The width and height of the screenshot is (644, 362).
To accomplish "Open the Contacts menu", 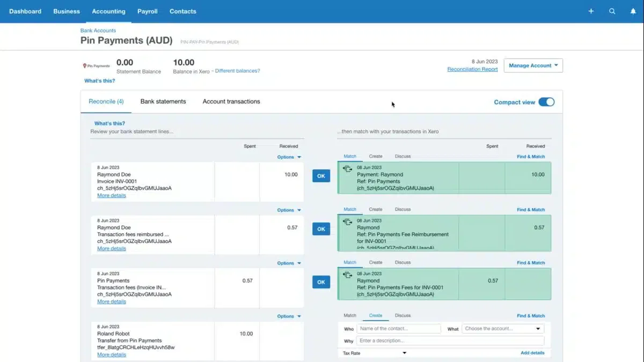I will point(183,11).
